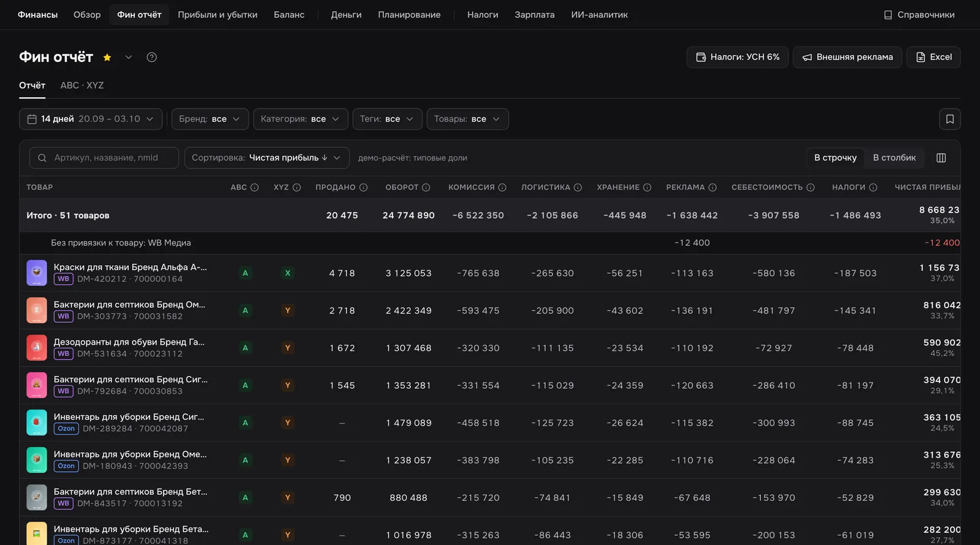Click the search field Артикул, название, nmId
Image resolution: width=980 pixels, height=545 pixels.
tap(104, 158)
